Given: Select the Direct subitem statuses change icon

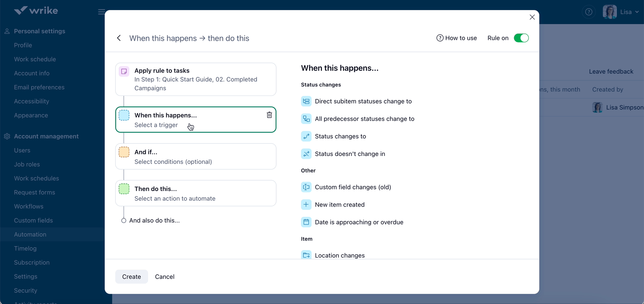Looking at the screenshot, I should pyautogui.click(x=306, y=101).
